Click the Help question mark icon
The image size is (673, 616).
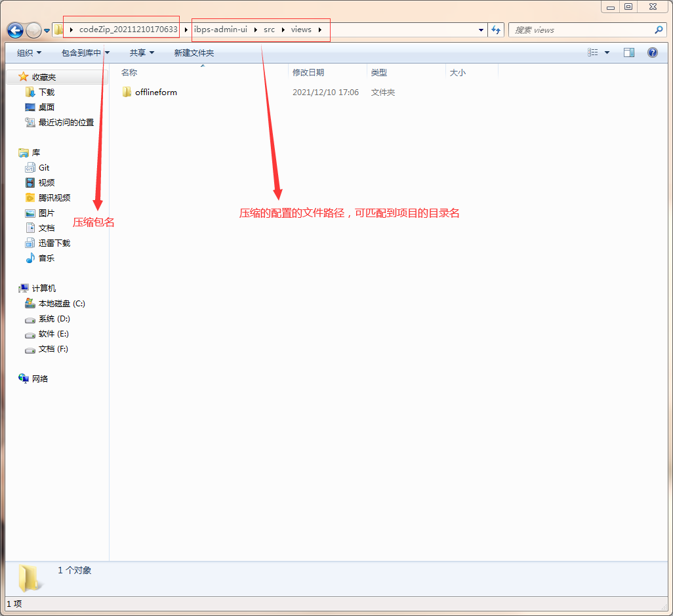pos(652,52)
